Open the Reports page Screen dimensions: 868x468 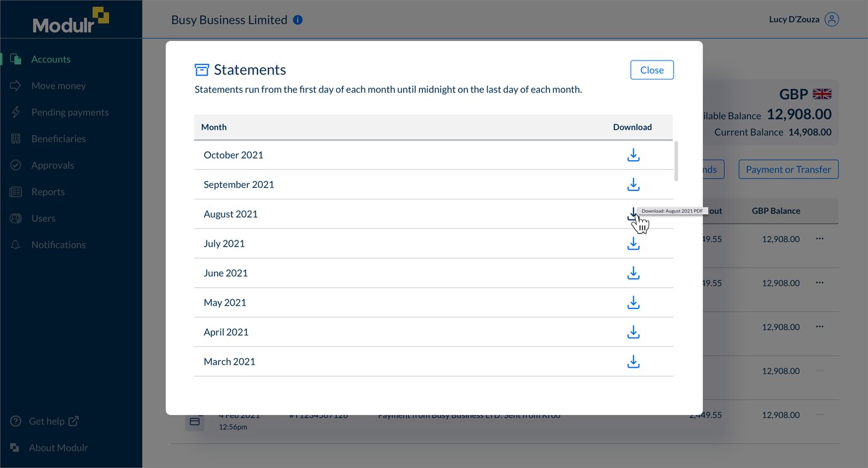[x=47, y=192]
